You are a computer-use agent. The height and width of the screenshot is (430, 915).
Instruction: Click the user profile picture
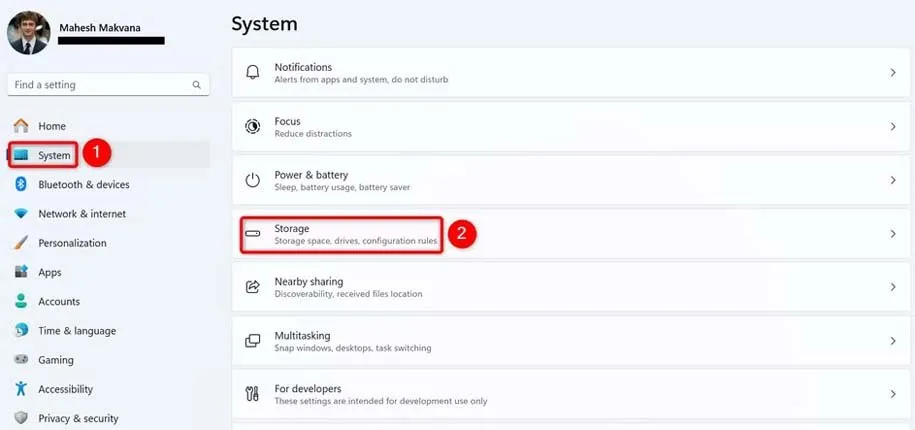click(29, 32)
